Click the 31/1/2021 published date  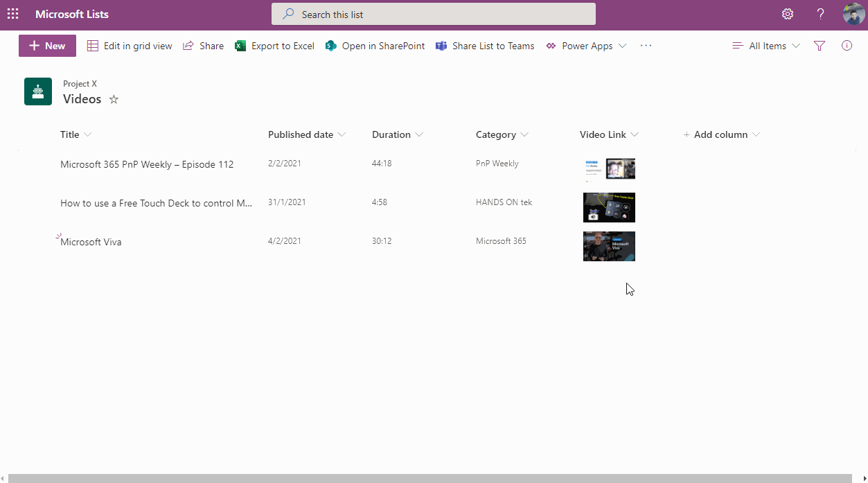[287, 202]
